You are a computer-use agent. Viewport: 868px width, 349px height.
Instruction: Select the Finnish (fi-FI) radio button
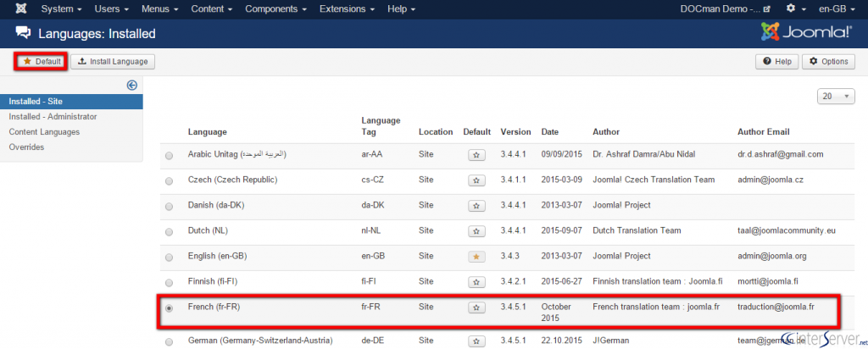(x=169, y=283)
